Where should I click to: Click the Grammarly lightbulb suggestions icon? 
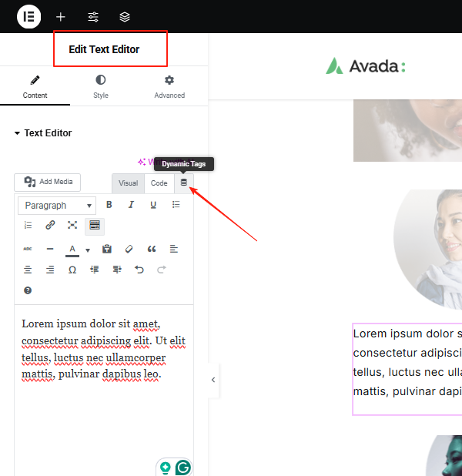pos(166,468)
